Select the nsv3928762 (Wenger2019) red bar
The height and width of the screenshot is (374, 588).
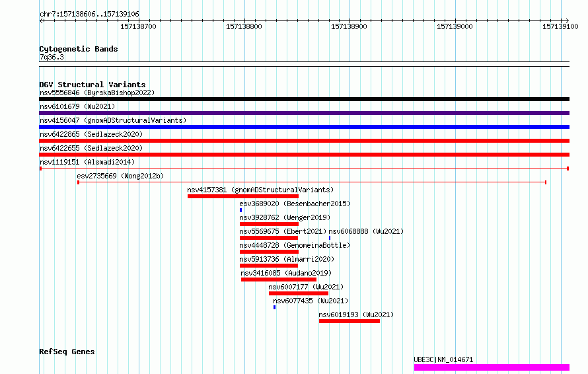click(270, 224)
